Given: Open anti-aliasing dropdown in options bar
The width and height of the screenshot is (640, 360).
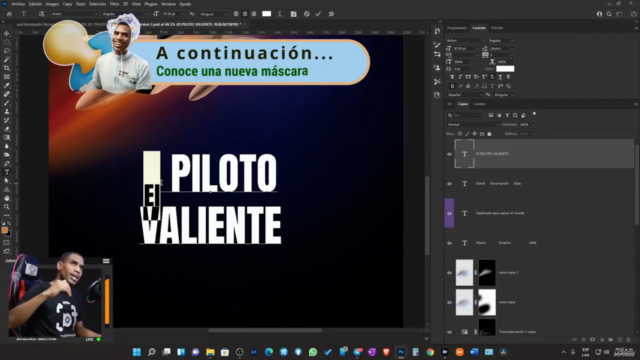Looking at the screenshot, I should point(213,14).
